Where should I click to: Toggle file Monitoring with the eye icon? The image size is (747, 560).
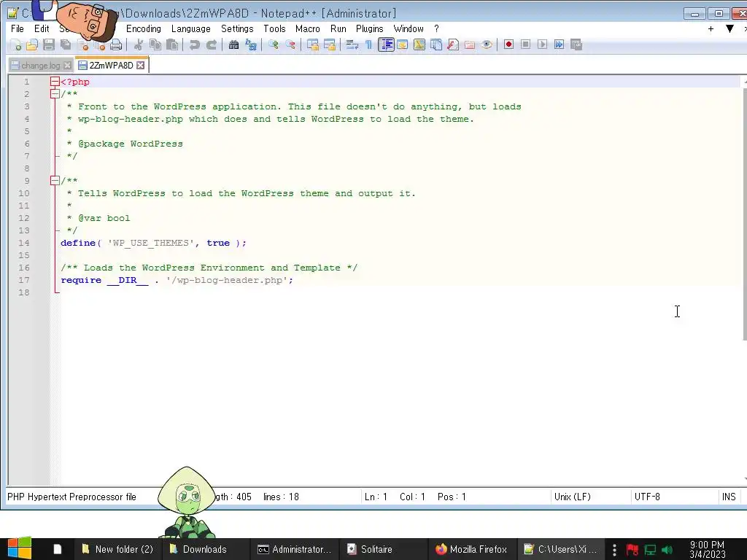click(x=487, y=44)
